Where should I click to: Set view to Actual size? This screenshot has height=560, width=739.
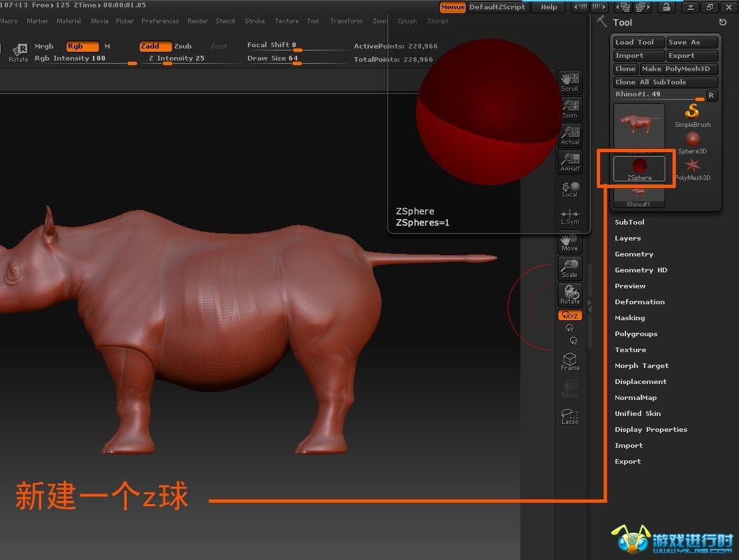click(570, 136)
